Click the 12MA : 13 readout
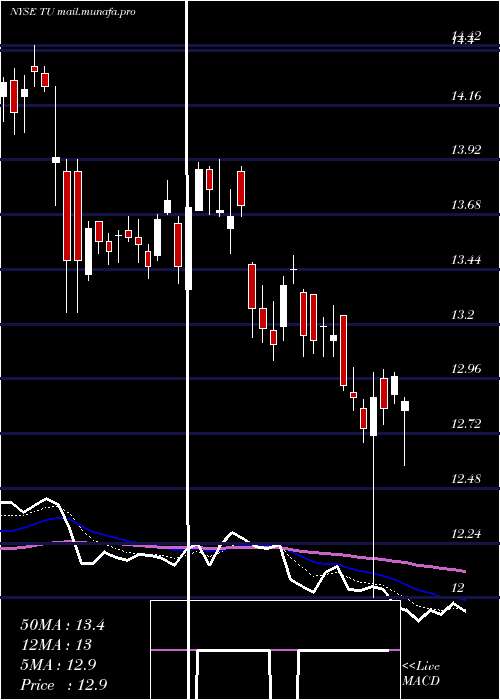The image size is (500, 700). pos(56,645)
